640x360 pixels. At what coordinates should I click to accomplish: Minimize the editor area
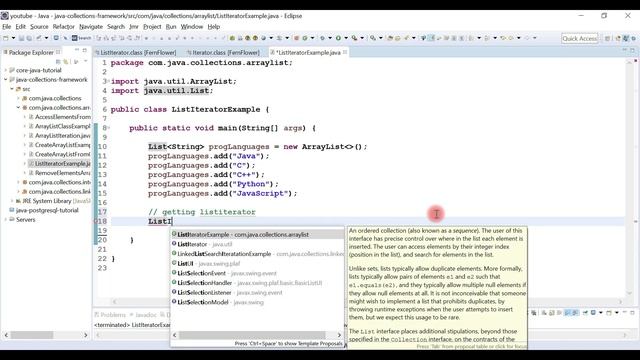tap(625, 50)
